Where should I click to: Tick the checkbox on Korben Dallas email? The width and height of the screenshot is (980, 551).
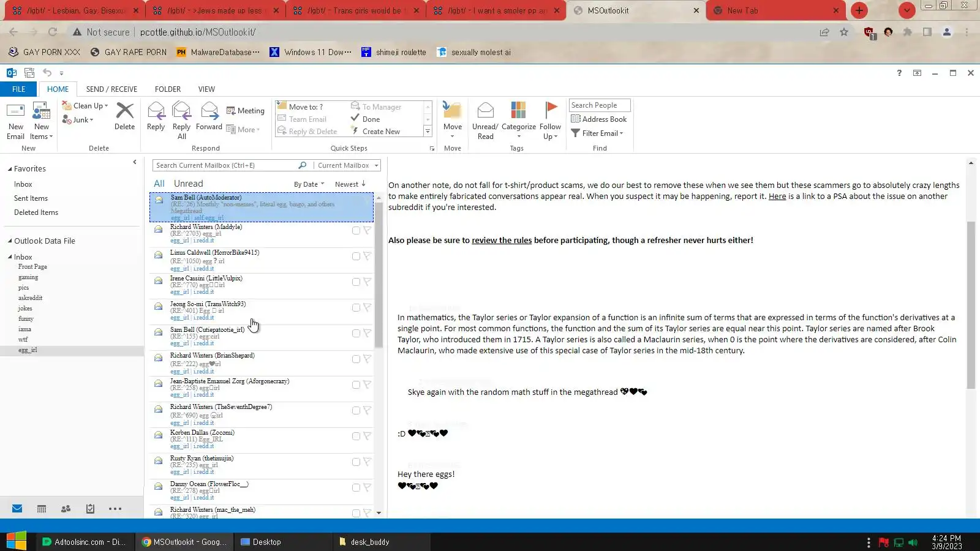click(x=356, y=437)
